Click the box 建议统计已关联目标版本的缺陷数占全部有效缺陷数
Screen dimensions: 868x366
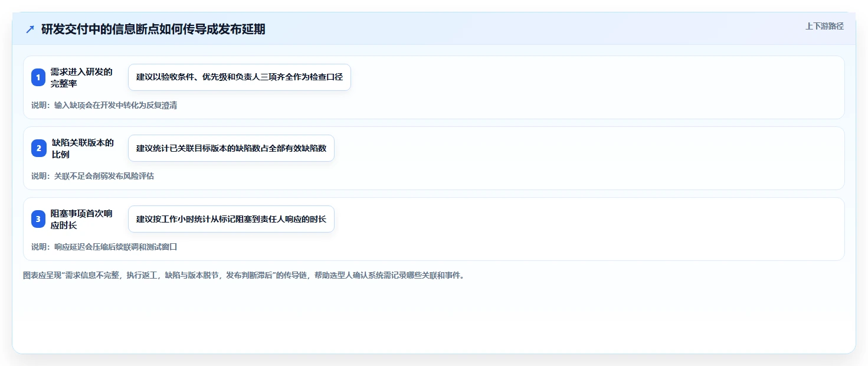tap(231, 148)
